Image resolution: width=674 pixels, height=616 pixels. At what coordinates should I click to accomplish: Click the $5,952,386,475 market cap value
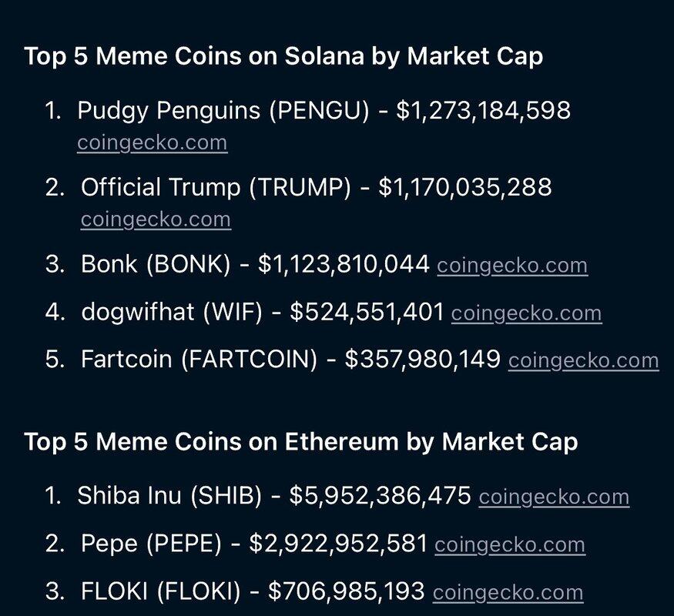click(x=380, y=496)
